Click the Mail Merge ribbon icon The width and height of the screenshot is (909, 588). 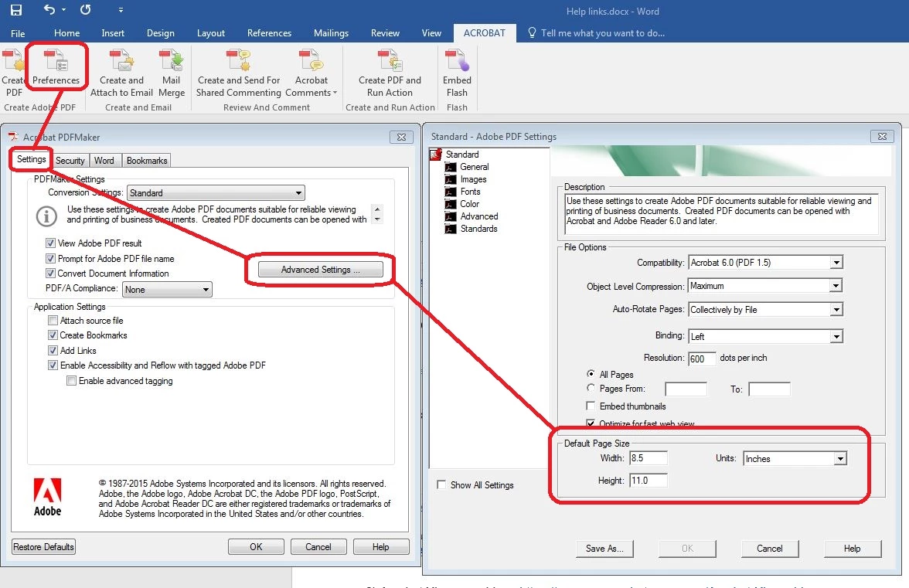(x=171, y=61)
